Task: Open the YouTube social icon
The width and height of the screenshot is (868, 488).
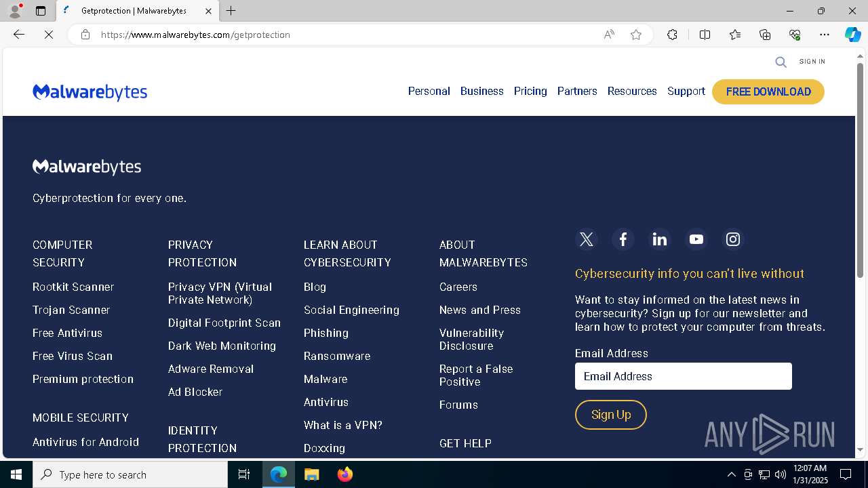Action: (696, 239)
